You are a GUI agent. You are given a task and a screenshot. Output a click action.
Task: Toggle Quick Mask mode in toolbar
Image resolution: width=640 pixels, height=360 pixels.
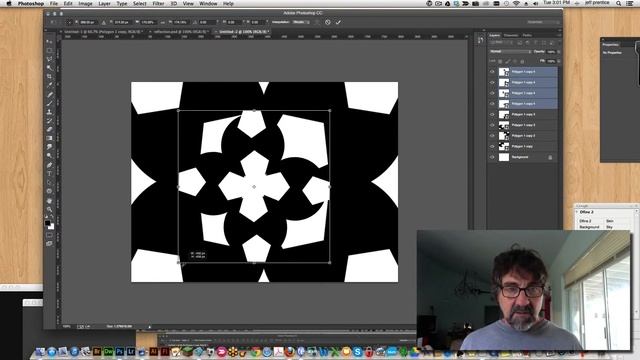click(x=49, y=235)
